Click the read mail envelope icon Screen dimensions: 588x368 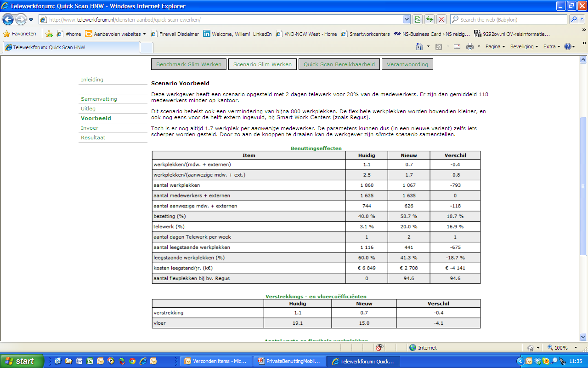[x=457, y=46]
